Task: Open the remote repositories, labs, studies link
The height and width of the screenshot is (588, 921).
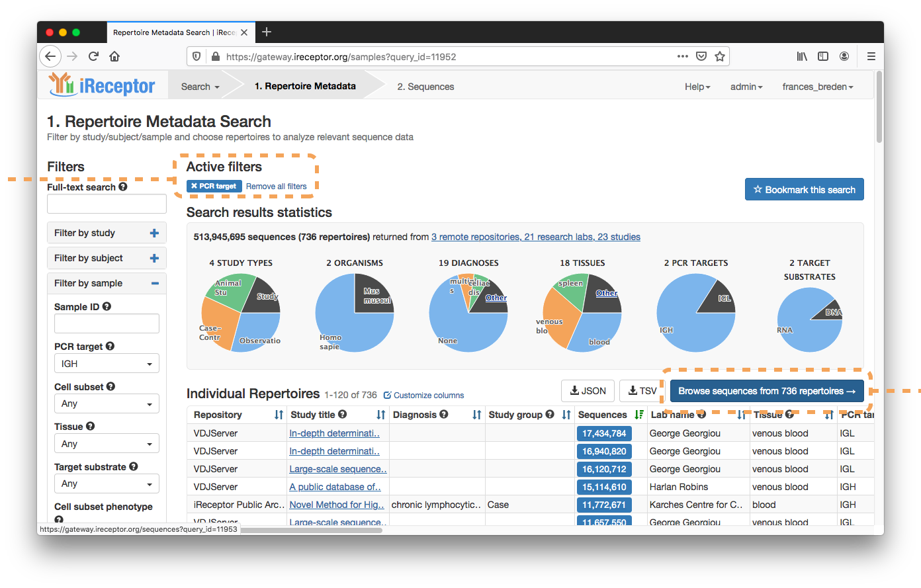Action: tap(536, 237)
